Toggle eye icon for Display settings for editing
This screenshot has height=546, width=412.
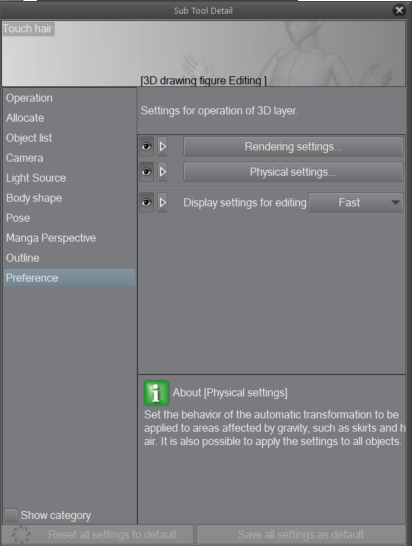click(147, 203)
